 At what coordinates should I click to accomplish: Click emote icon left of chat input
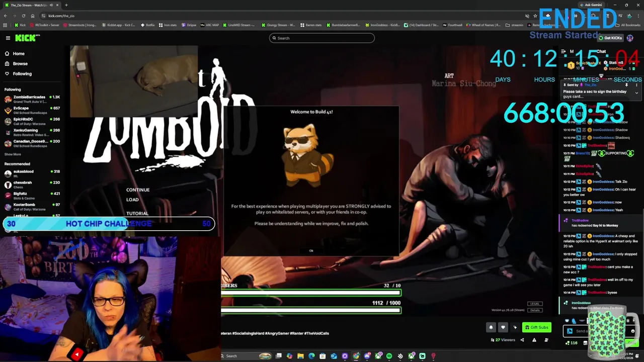coord(570,331)
